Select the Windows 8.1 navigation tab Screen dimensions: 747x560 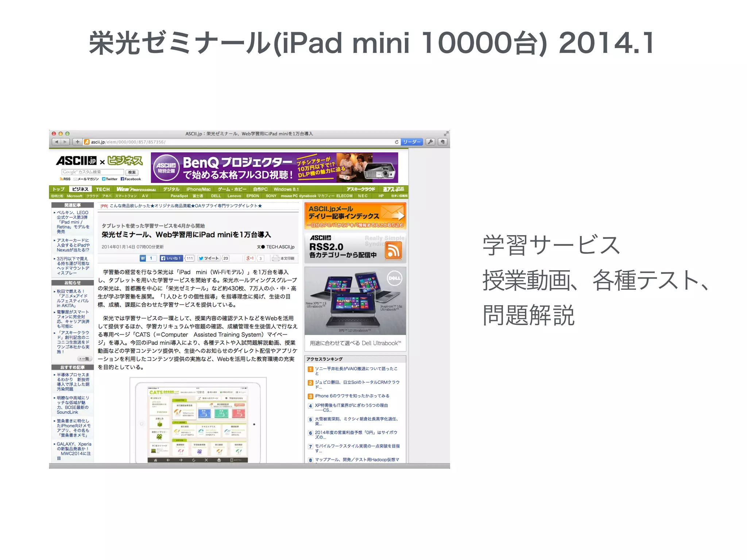pyautogui.click(x=286, y=189)
